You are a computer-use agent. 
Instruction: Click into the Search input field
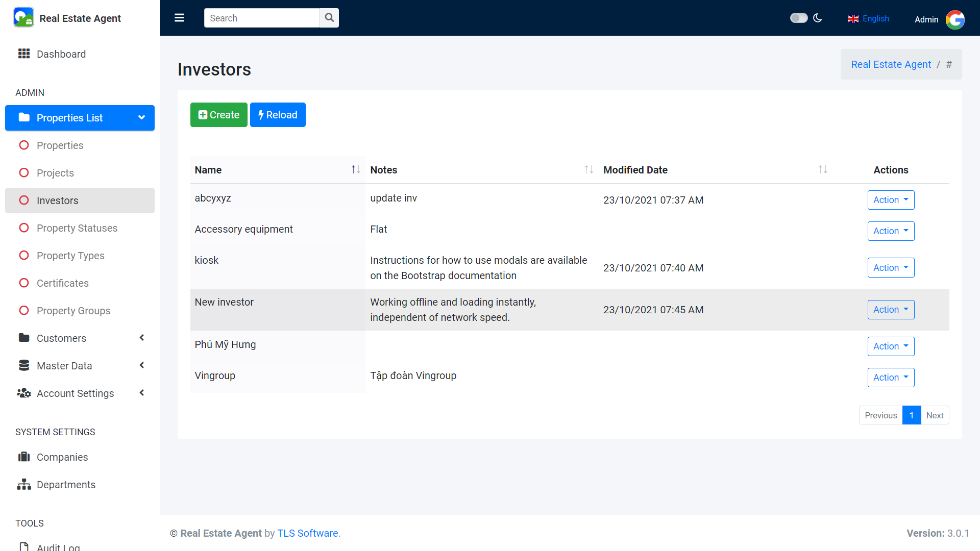(262, 18)
